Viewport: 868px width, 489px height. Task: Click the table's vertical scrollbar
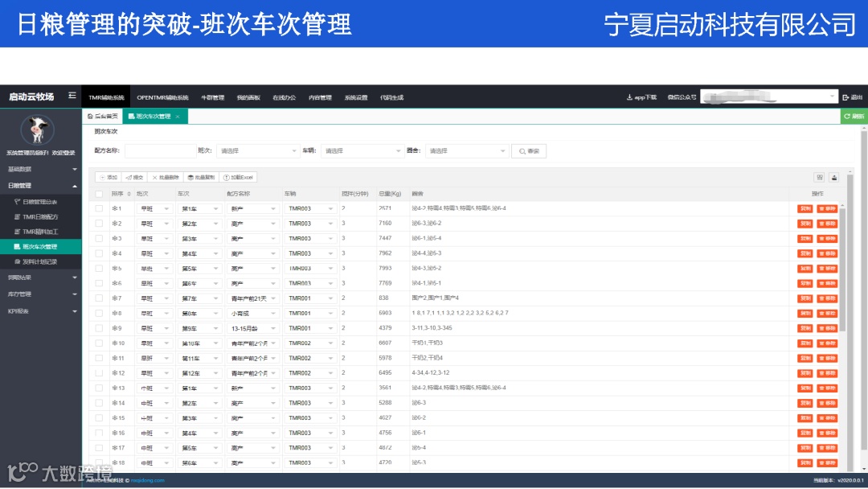coord(842,269)
